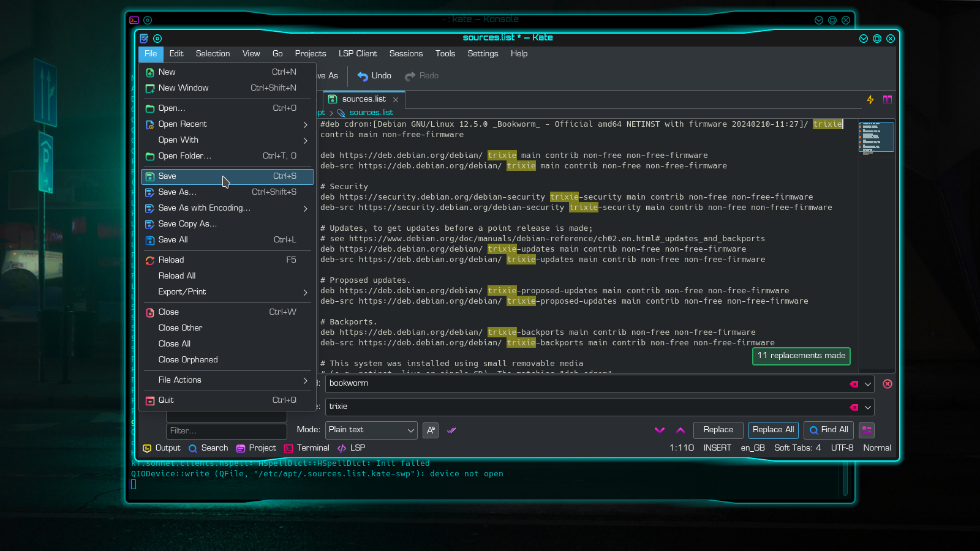Expand File Actions submenu arrow
The image size is (980, 551).
coord(305,381)
